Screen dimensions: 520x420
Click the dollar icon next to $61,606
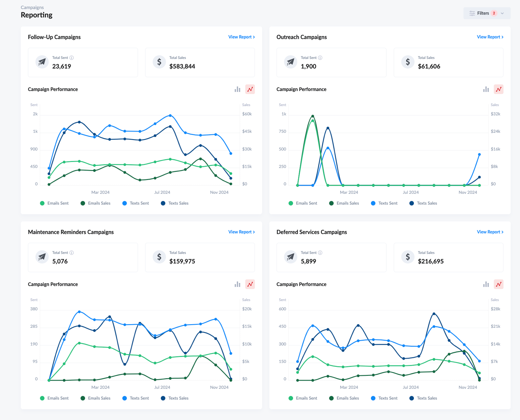(408, 62)
